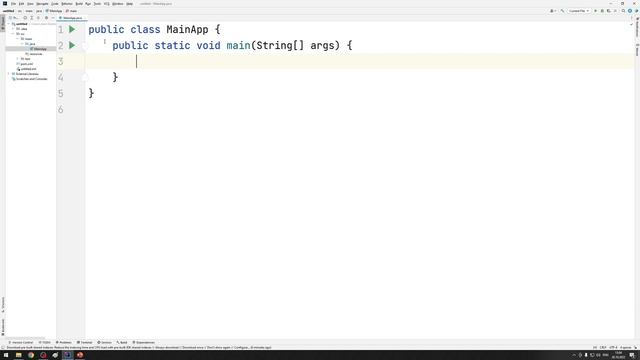This screenshot has width=640, height=360.
Task: Open the File menu
Action: tap(13, 4)
